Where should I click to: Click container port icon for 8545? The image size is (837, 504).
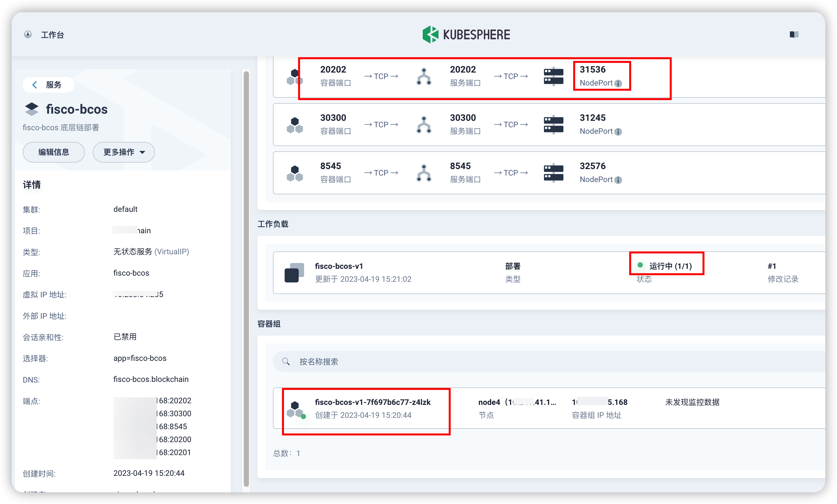pos(295,173)
